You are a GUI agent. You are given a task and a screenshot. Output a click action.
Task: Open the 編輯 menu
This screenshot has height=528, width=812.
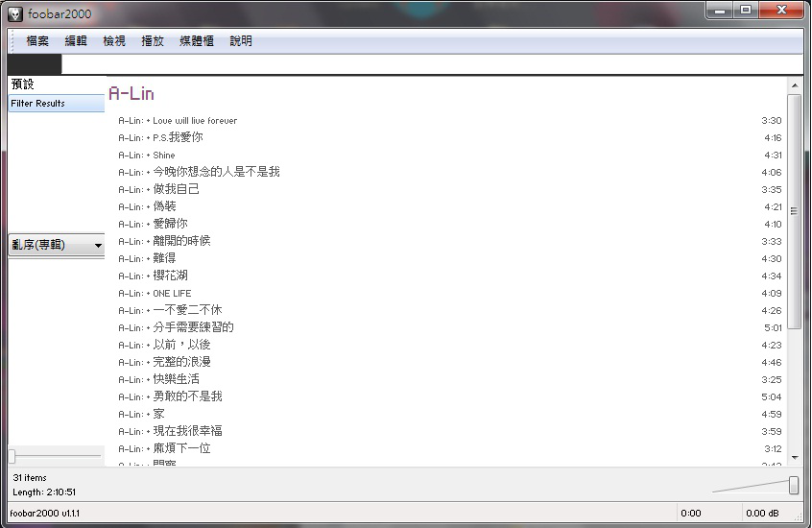coord(76,41)
